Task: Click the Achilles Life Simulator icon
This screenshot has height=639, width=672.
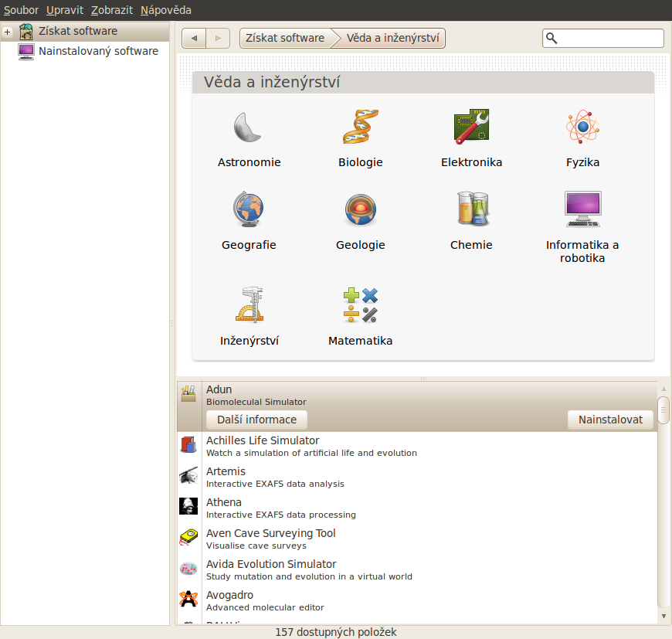Action: [x=188, y=444]
